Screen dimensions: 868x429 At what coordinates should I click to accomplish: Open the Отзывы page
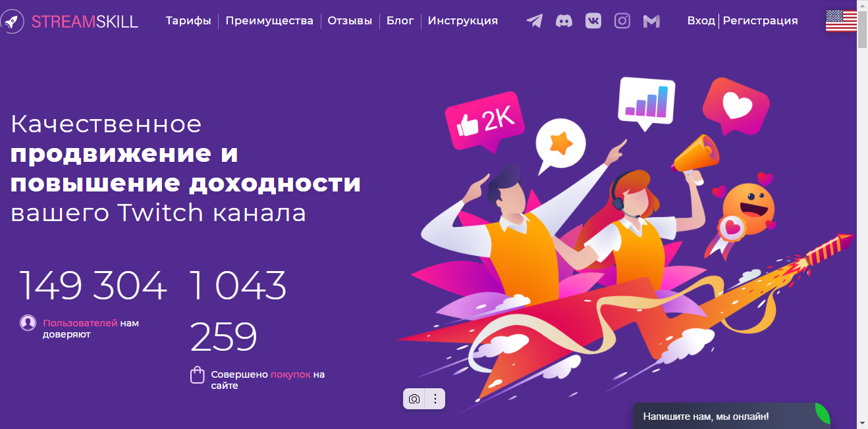coord(350,21)
